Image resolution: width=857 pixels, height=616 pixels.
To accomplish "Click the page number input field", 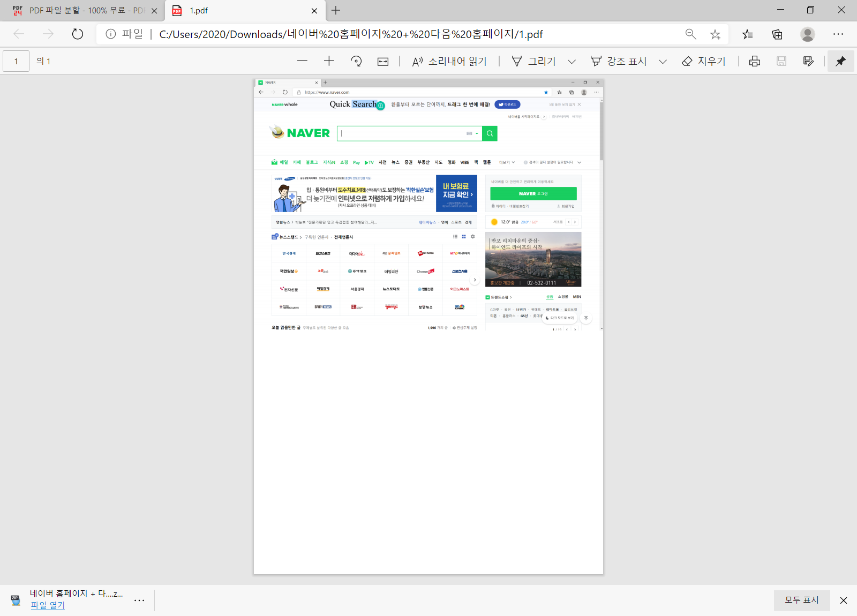I will click(x=16, y=61).
